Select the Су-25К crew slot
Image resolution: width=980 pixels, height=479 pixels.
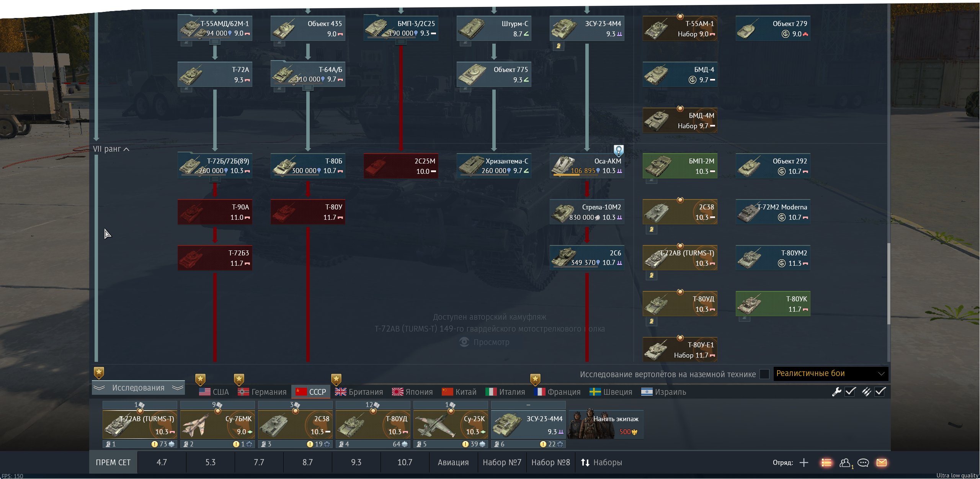pyautogui.click(x=451, y=425)
